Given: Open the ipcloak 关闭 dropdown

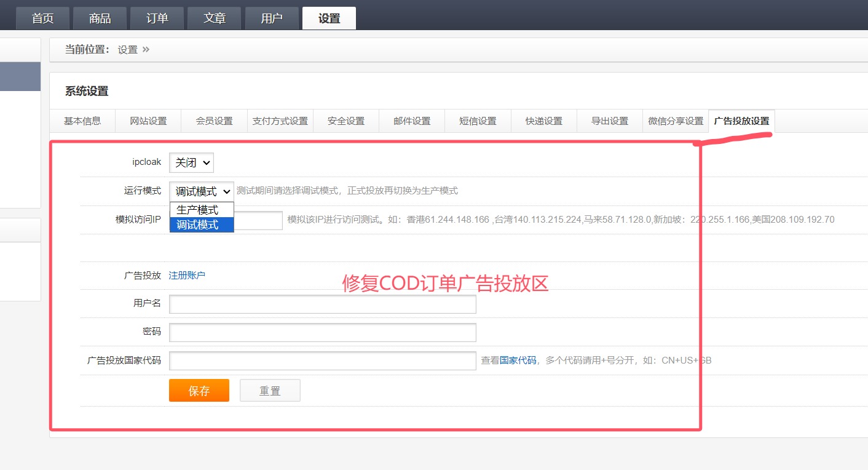Looking at the screenshot, I should click(x=191, y=162).
